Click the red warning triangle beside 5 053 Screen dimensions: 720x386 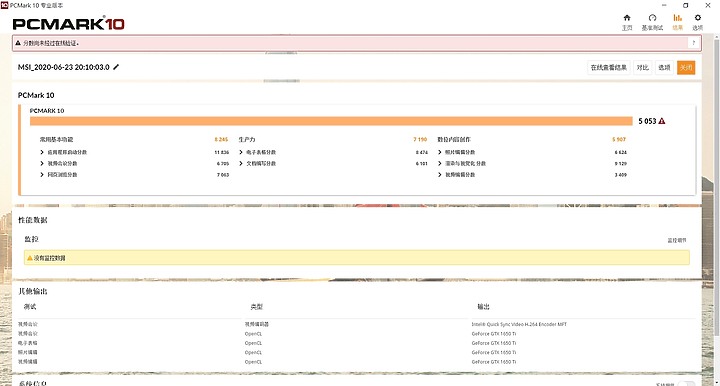coord(662,121)
